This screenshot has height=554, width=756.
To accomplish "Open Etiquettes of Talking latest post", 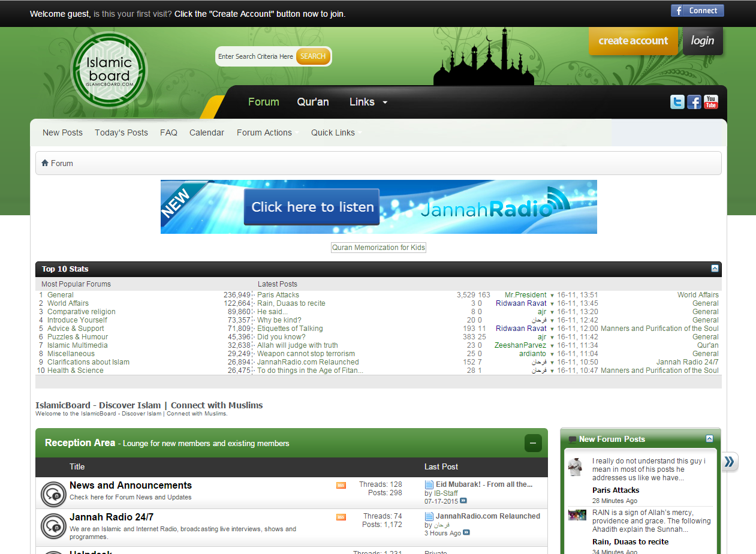I will 290,329.
